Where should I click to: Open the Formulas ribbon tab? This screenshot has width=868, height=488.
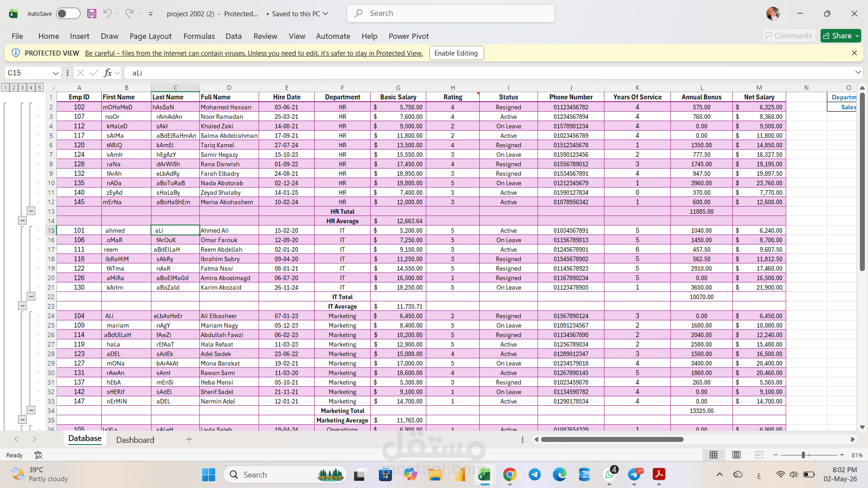tap(199, 36)
